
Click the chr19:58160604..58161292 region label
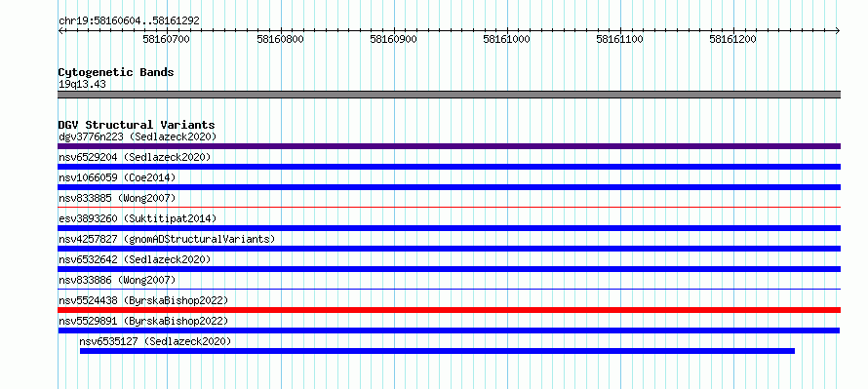pyautogui.click(x=129, y=21)
